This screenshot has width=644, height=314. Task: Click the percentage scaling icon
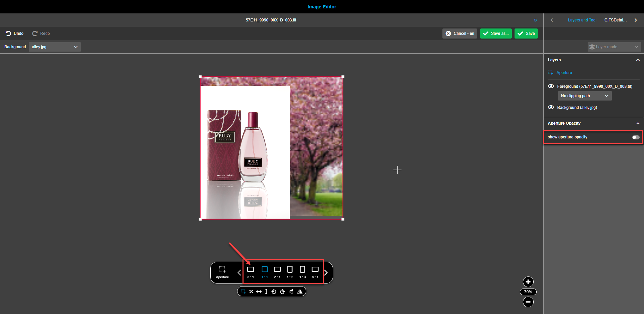(x=251, y=291)
